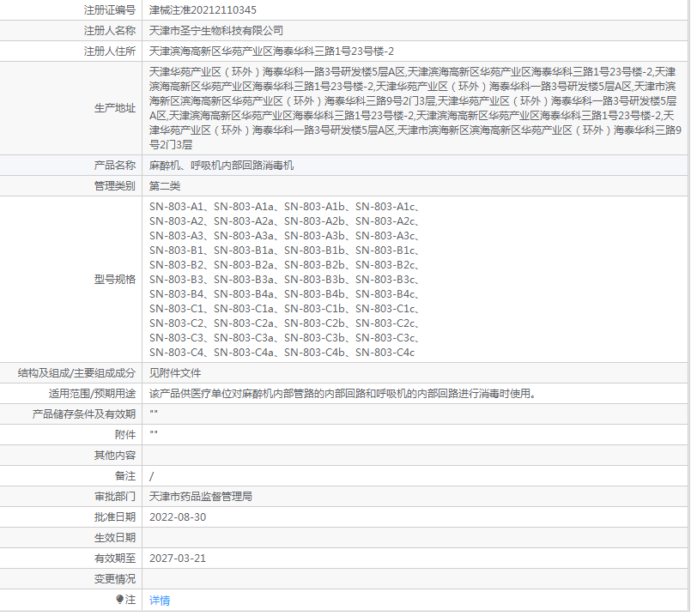Click approving department 天津市药品监督管理局
This screenshot has width=691, height=616.
point(201,497)
